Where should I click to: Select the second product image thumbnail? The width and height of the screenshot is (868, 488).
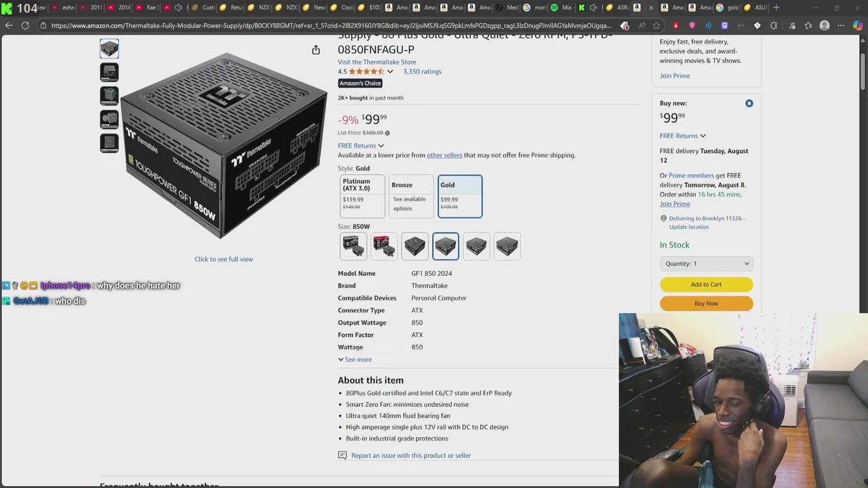click(x=109, y=72)
